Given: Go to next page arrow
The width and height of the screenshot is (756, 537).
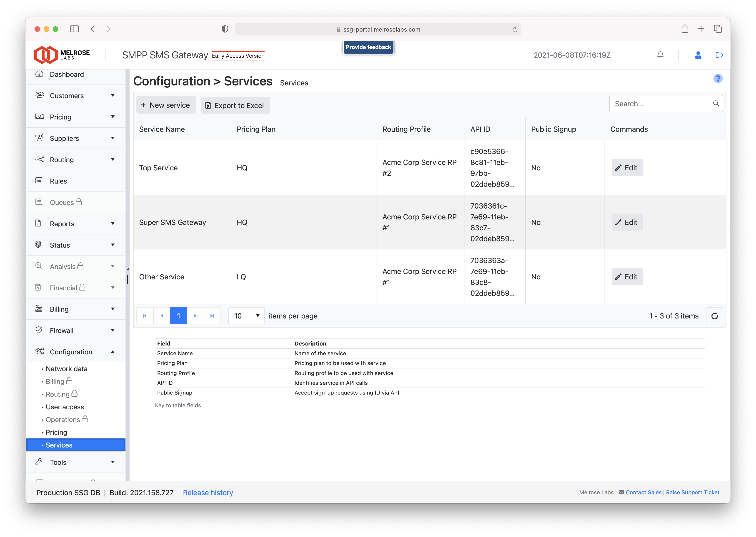Looking at the screenshot, I should tap(195, 316).
